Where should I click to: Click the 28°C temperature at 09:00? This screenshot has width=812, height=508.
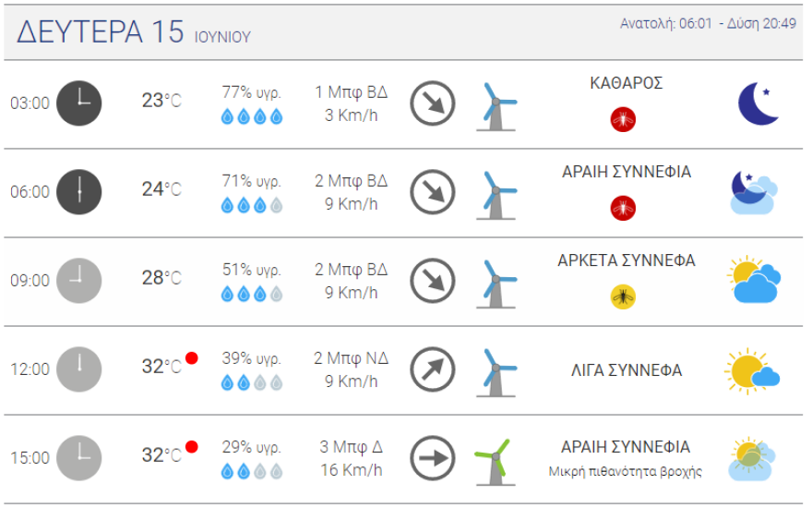coord(161,279)
